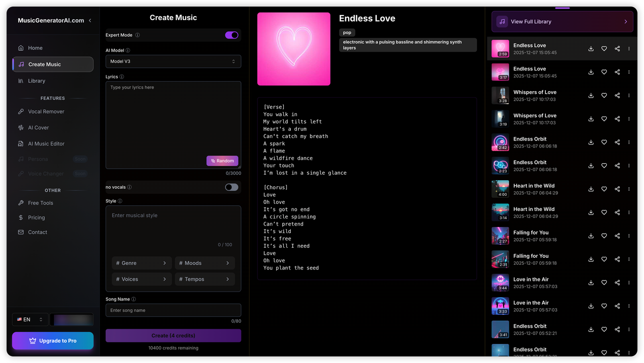Open the EN language selector

(30, 320)
